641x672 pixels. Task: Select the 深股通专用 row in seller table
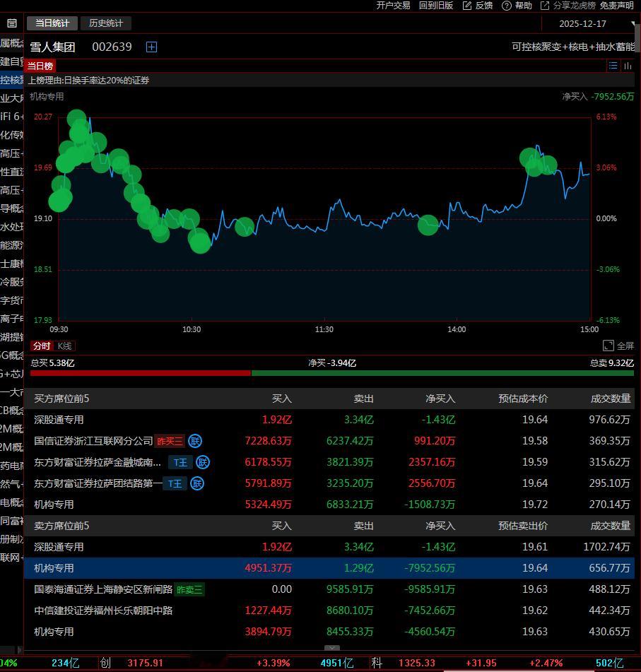329,548
